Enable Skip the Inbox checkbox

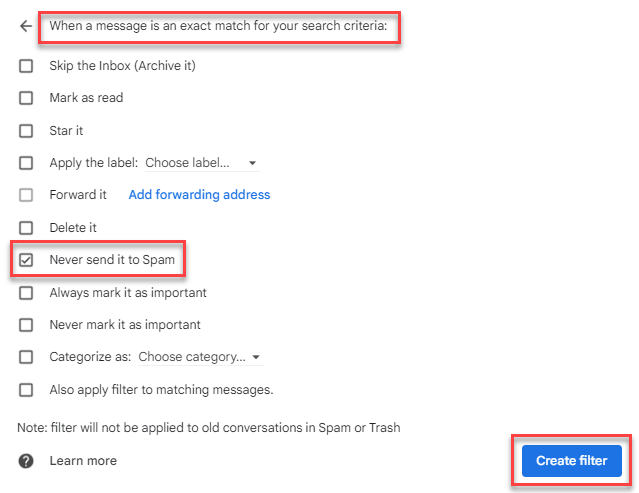click(26, 66)
